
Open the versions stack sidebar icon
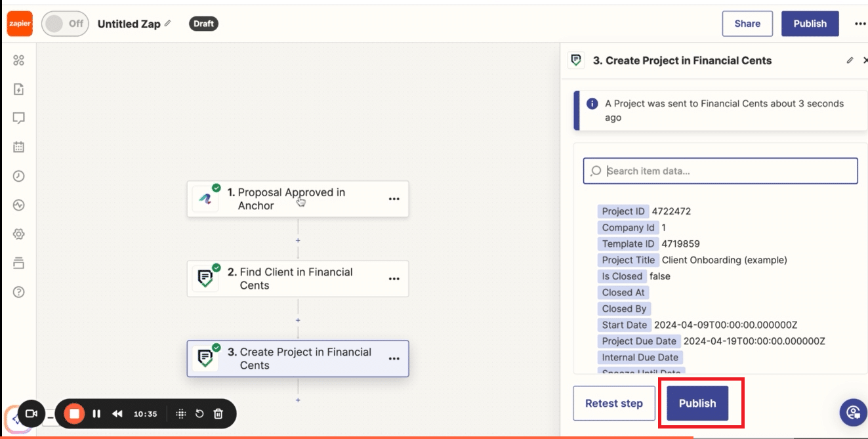point(18,263)
